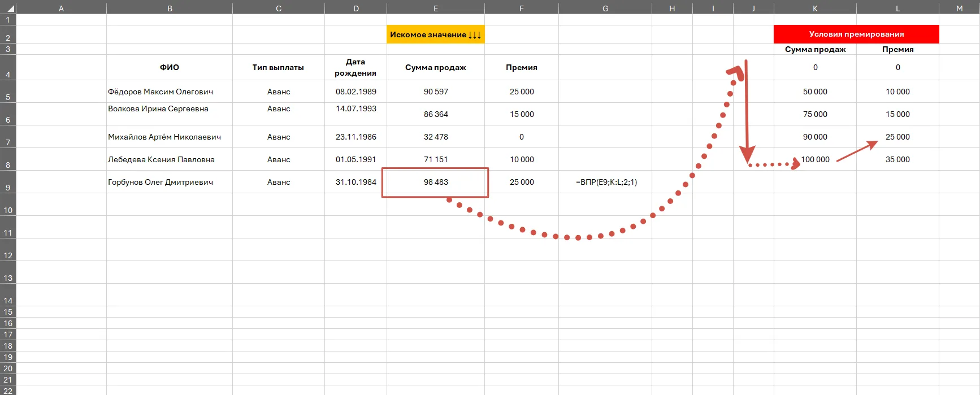This screenshot has height=395, width=980.
Task: Click the bonus value 35 000
Action: [x=897, y=159]
